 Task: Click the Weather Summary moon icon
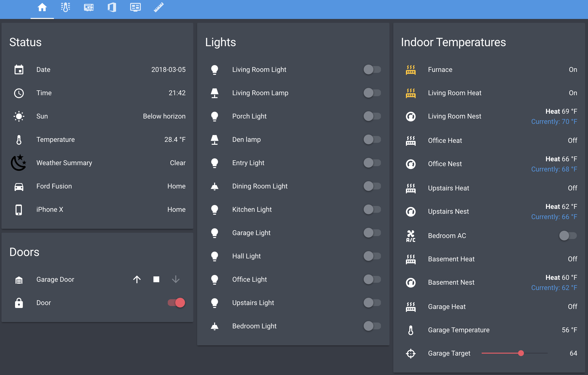click(x=19, y=163)
